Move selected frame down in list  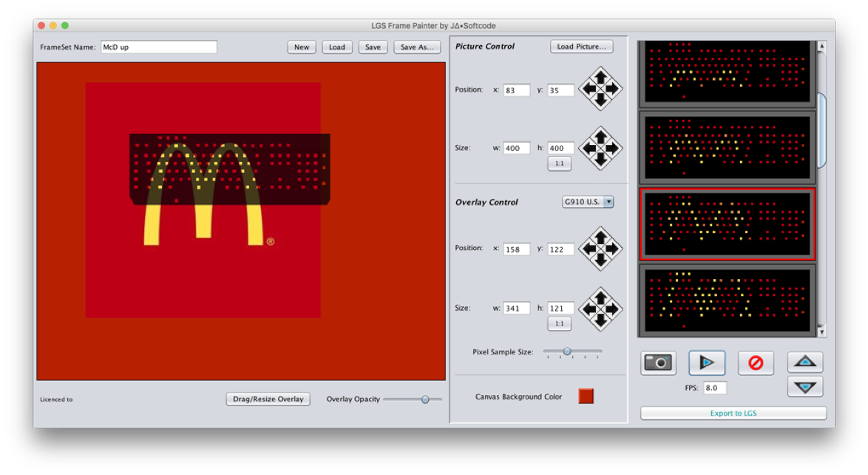click(x=805, y=387)
